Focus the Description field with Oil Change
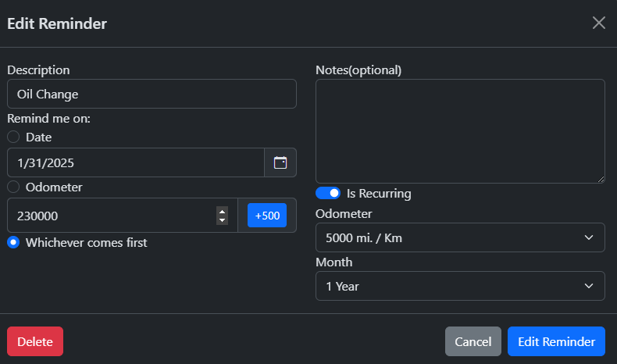617x364 pixels. tap(152, 94)
